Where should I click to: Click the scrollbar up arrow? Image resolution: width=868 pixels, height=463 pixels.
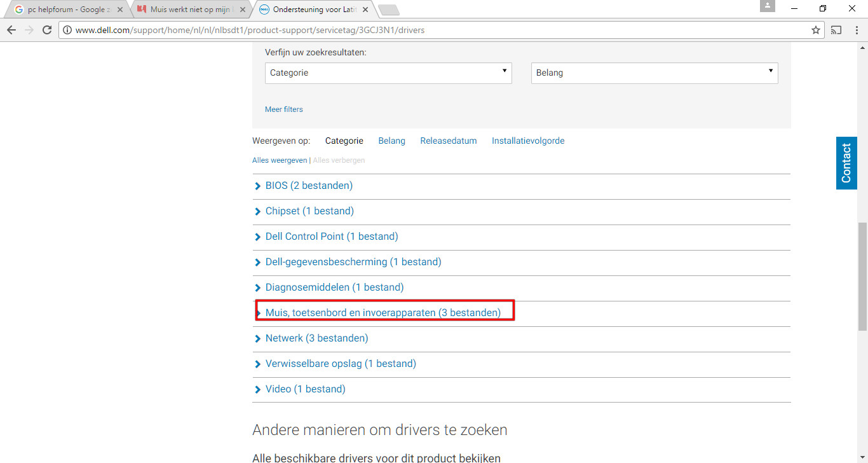pos(862,47)
